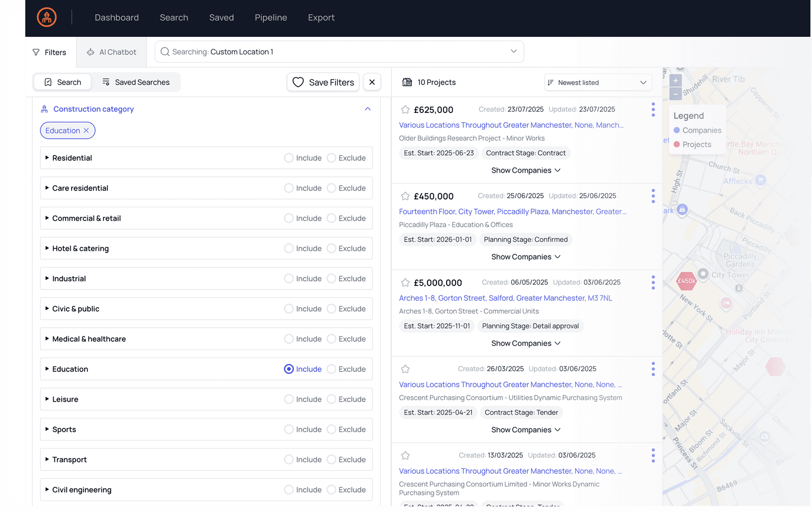Image resolution: width=812 pixels, height=513 pixels.
Task: Open the Newest listed sort dropdown
Action: point(598,82)
